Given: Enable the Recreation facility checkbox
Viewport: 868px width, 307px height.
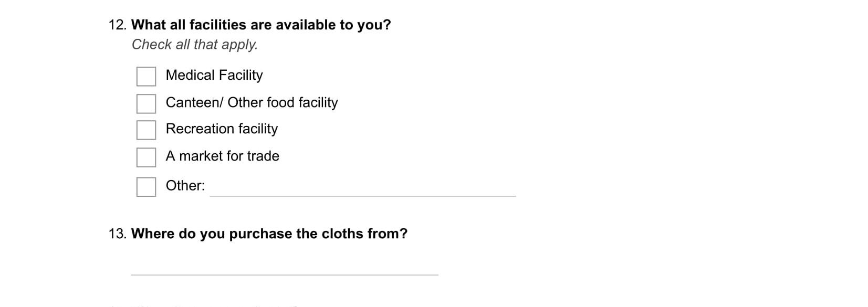Looking at the screenshot, I should (146, 130).
